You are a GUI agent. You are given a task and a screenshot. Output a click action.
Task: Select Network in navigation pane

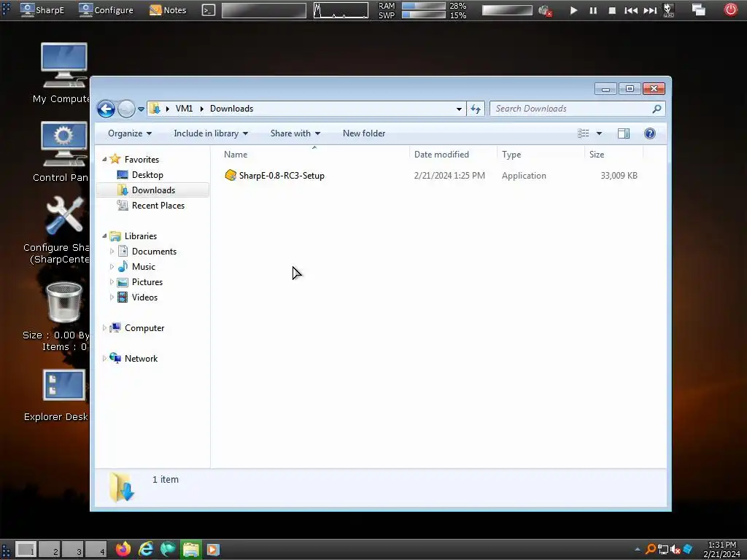pos(141,359)
